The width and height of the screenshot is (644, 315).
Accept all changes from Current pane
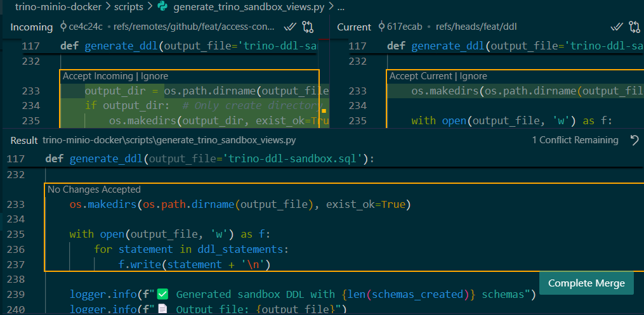[x=617, y=27]
